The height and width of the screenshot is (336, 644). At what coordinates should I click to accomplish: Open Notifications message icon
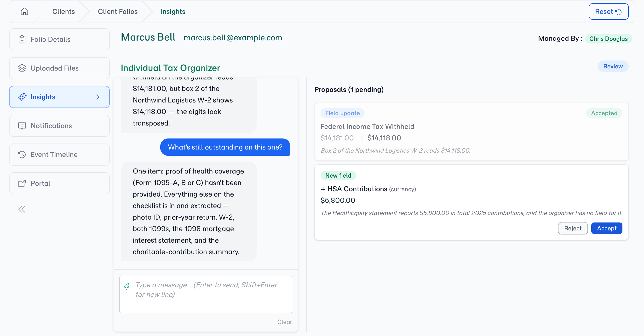(22, 126)
